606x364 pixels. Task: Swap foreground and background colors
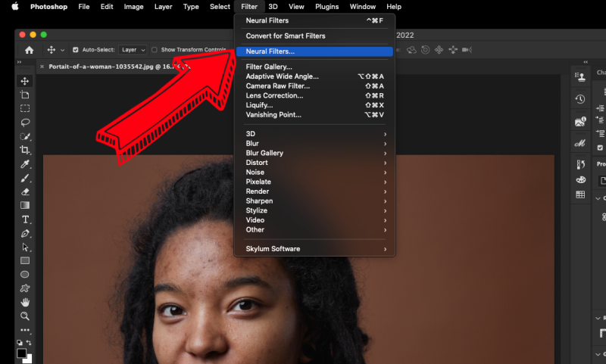point(29,342)
